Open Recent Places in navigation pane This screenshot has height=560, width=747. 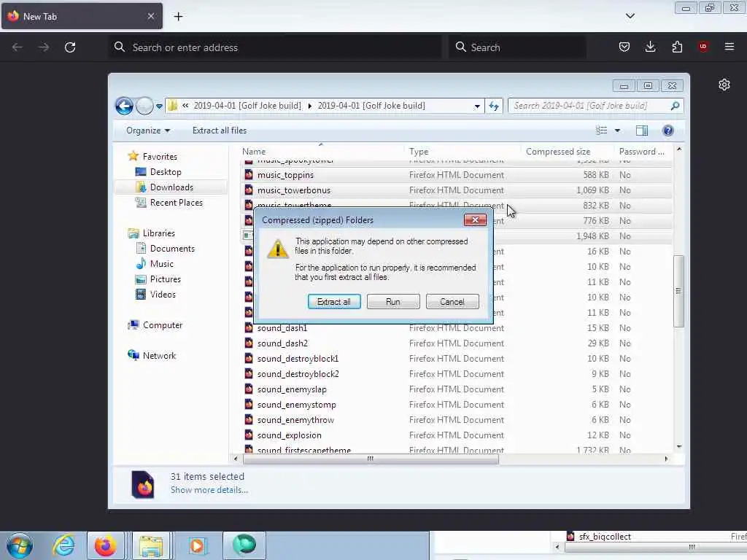[x=176, y=203]
